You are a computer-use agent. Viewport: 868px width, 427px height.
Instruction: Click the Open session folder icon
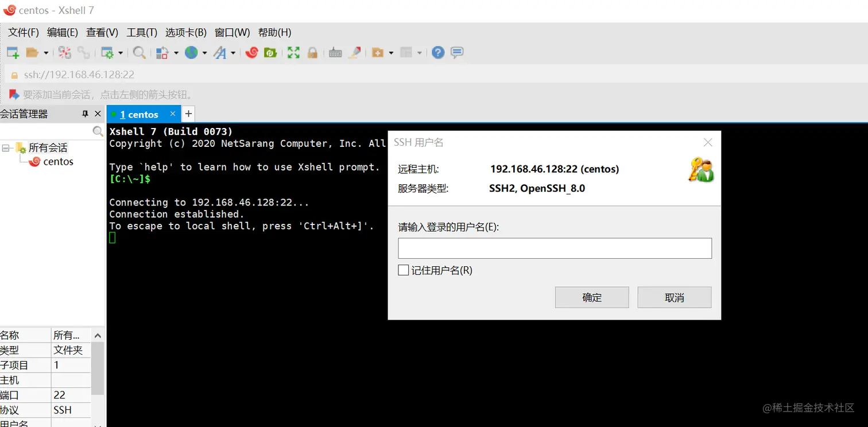coord(32,53)
